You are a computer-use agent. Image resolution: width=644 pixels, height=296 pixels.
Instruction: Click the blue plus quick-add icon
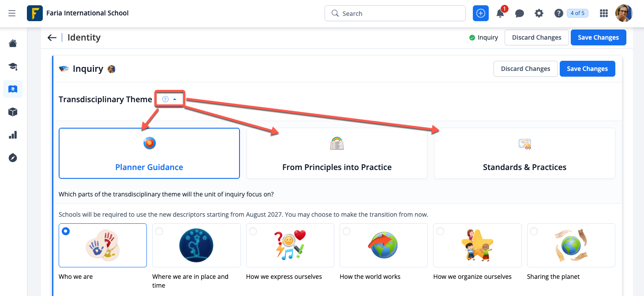click(481, 13)
